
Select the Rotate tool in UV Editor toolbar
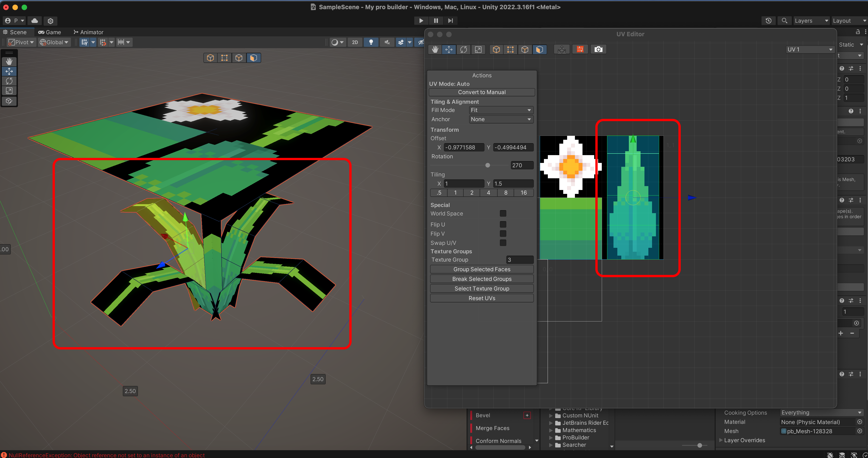[463, 50]
